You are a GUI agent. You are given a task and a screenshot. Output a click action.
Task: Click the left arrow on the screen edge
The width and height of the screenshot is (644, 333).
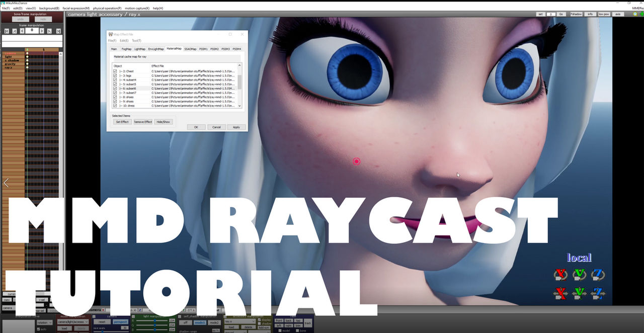pyautogui.click(x=6, y=183)
